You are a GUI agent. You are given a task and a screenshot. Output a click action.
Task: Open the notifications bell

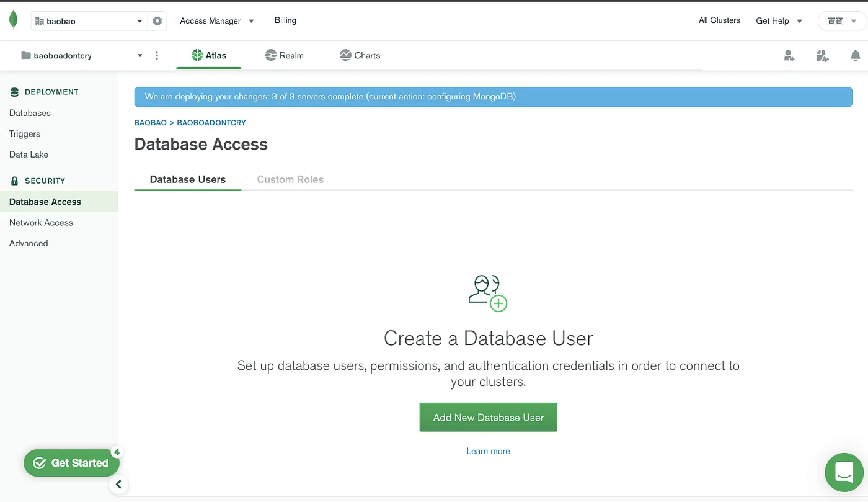tap(856, 56)
